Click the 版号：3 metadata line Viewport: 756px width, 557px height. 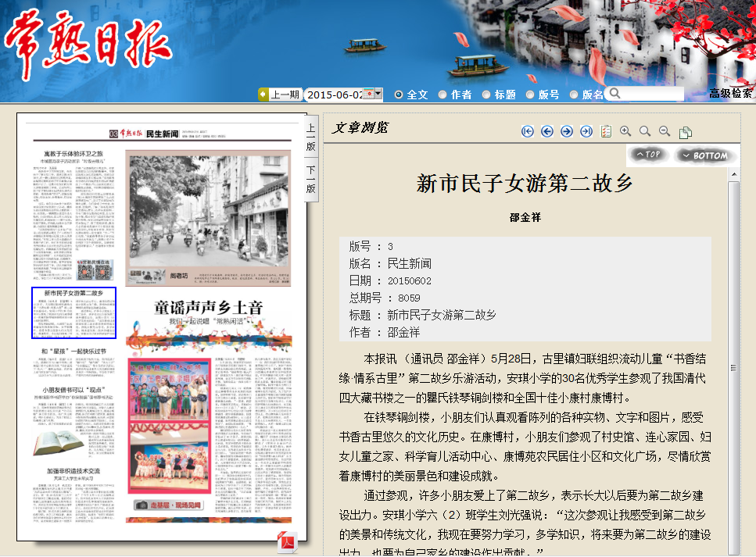pyautogui.click(x=371, y=246)
